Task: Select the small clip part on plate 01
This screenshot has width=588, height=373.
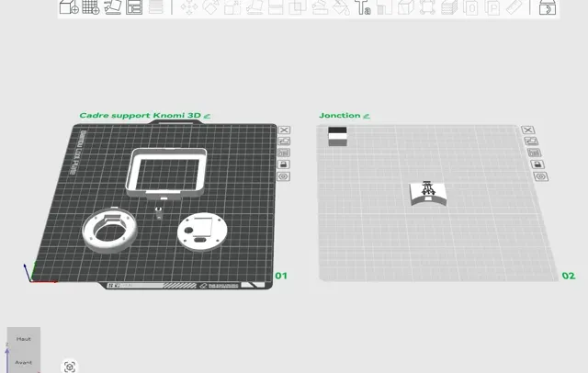Action: tap(159, 212)
